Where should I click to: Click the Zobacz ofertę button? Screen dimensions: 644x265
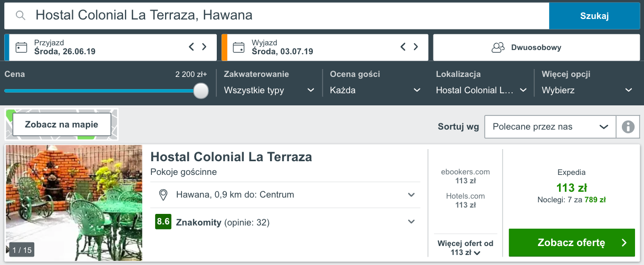571,243
